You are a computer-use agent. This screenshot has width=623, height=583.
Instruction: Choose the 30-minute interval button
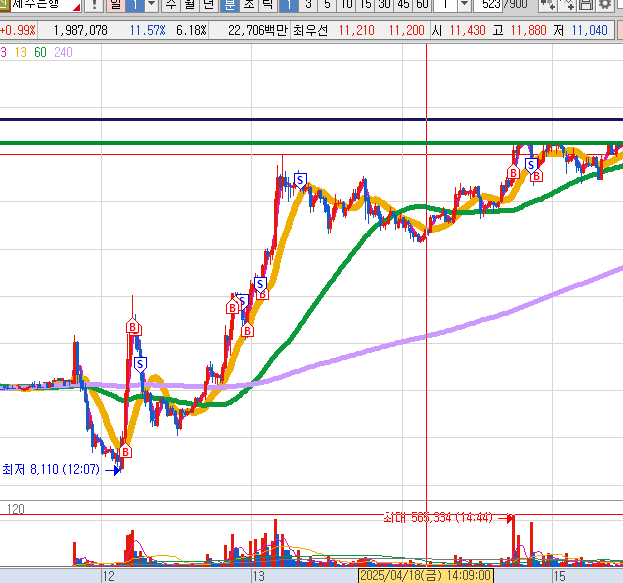(x=384, y=5)
